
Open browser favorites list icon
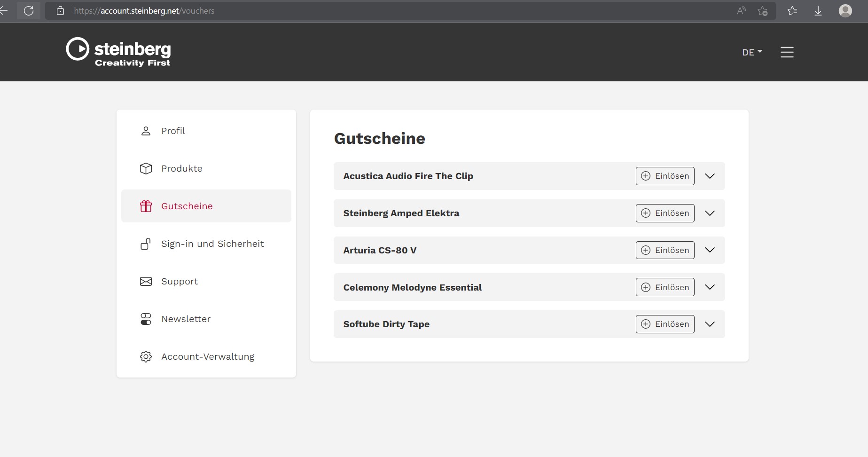[x=792, y=11]
